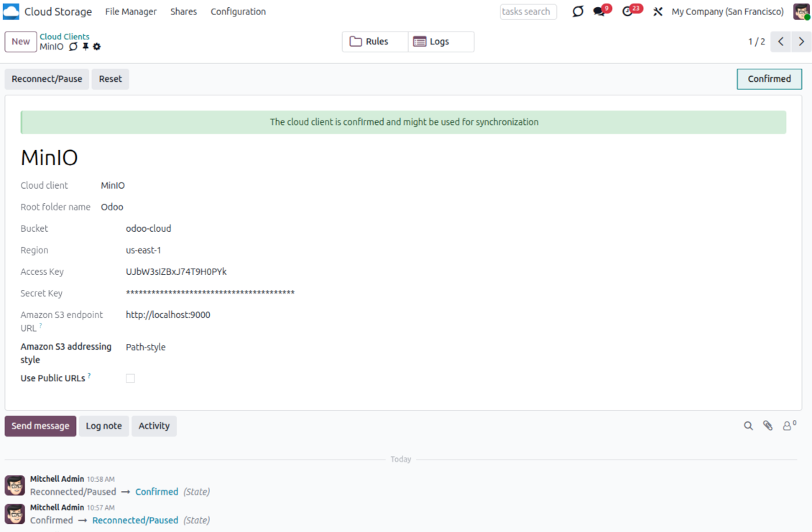This screenshot has height=532, width=812.
Task: Open the Logs smart button
Action: (440, 42)
